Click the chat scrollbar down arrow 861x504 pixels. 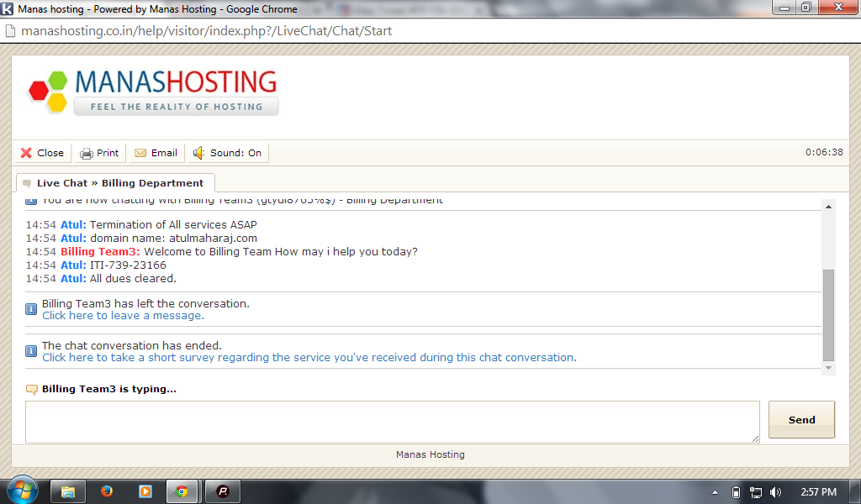click(x=828, y=368)
